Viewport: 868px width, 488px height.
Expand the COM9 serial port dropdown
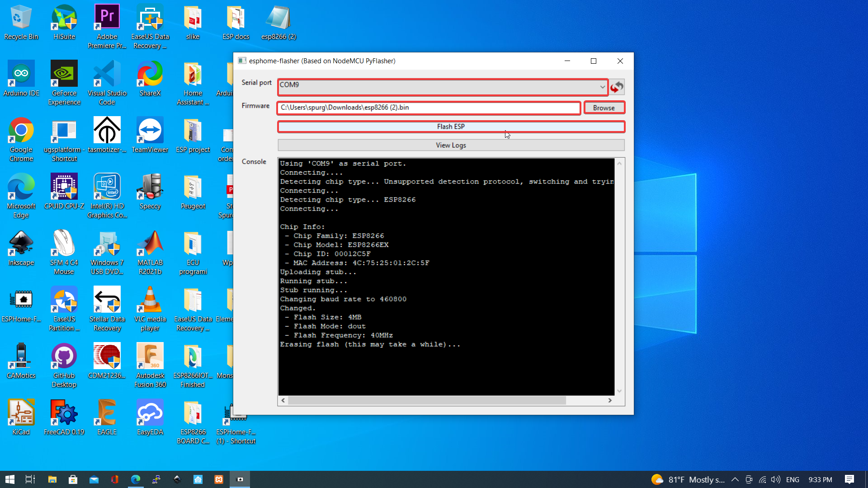[602, 87]
